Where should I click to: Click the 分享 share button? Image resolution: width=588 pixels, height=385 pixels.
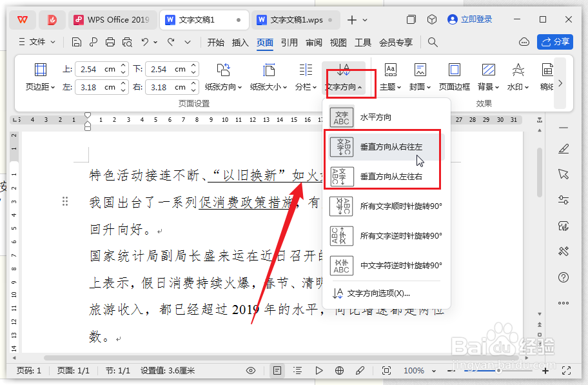pos(555,43)
